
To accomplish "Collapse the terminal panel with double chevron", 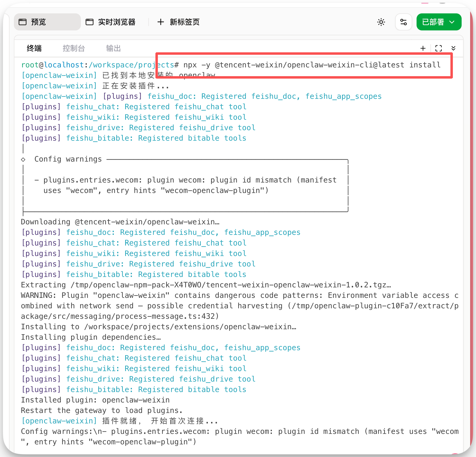I will click(453, 48).
